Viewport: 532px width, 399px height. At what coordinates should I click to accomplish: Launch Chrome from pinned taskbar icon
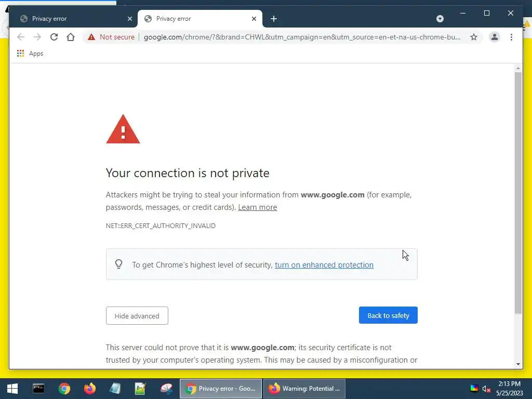tap(64, 389)
